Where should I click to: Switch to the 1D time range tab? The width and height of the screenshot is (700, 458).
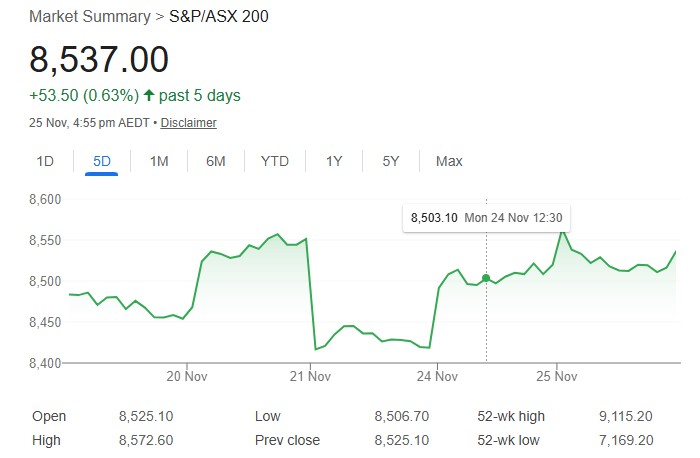point(45,161)
